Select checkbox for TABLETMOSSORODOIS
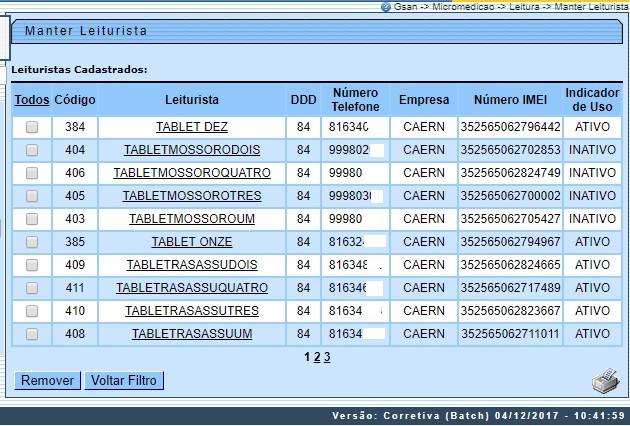 pos(32,150)
